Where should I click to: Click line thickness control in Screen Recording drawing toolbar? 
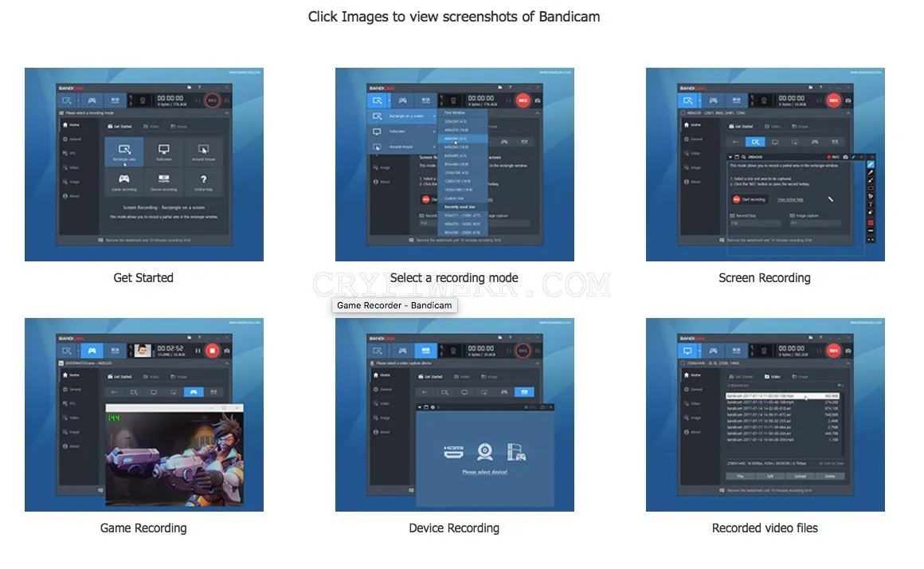coord(871,231)
